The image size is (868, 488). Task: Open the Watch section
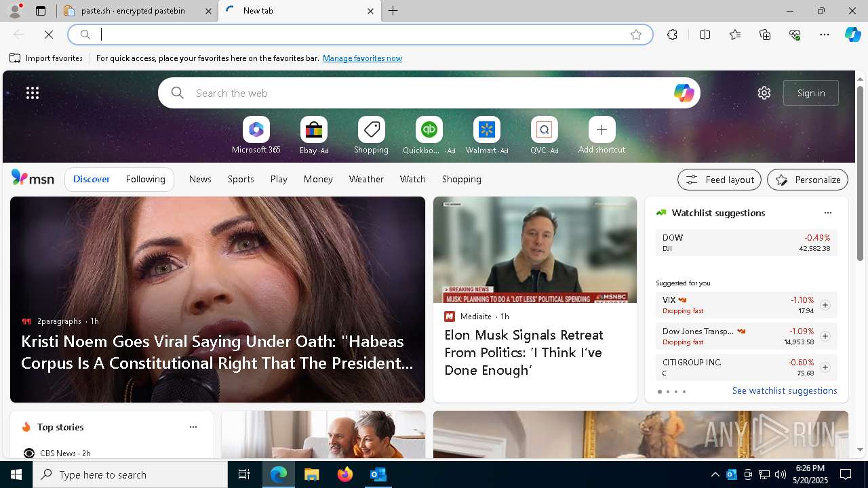[x=413, y=179]
